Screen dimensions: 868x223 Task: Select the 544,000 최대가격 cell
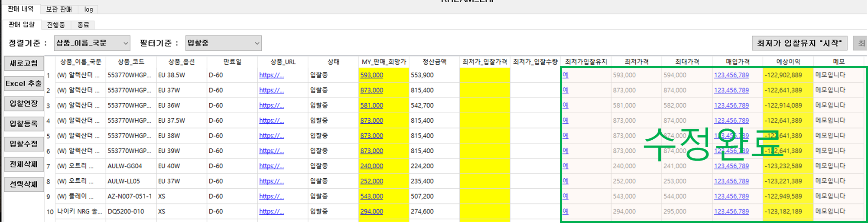pos(687,197)
